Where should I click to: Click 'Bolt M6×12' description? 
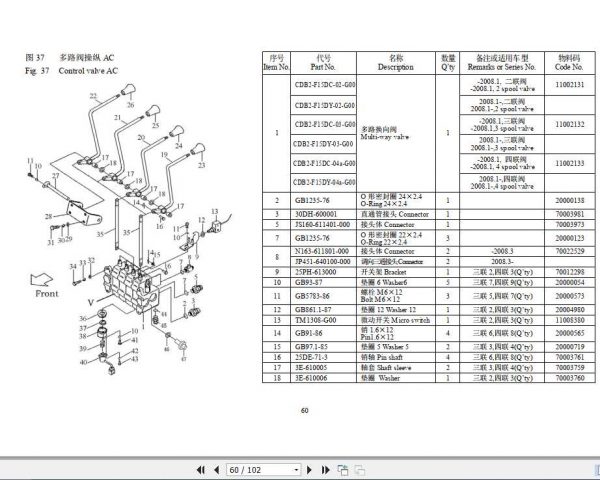[380, 300]
